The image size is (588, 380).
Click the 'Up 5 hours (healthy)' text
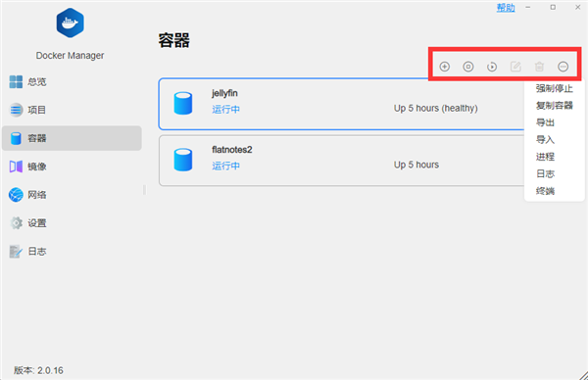[x=436, y=109]
